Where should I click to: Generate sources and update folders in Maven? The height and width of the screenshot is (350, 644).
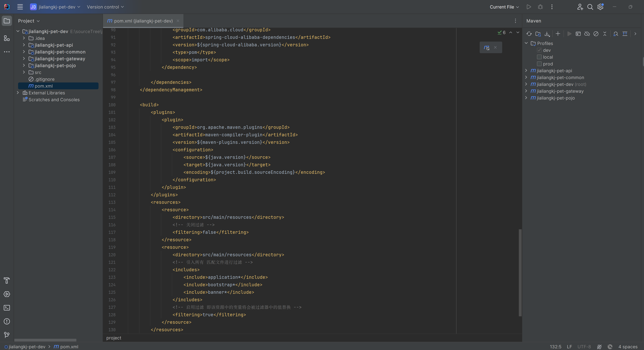click(x=538, y=34)
